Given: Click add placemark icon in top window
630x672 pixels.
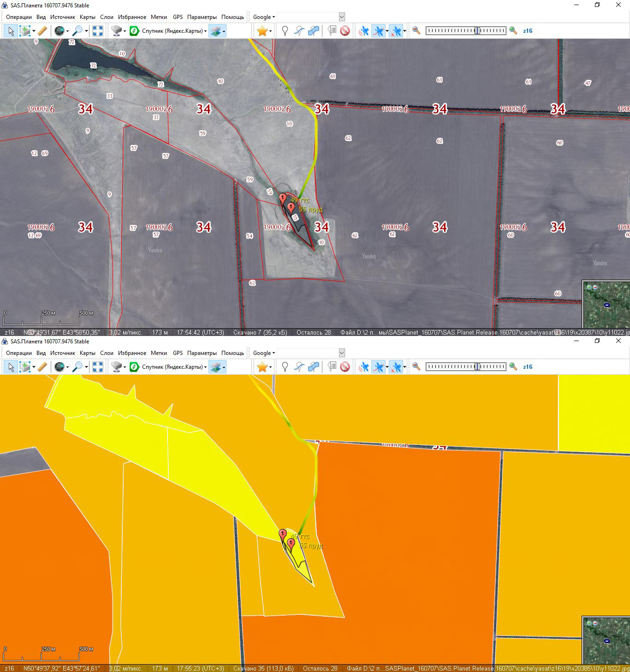Looking at the screenshot, I should pos(285,31).
